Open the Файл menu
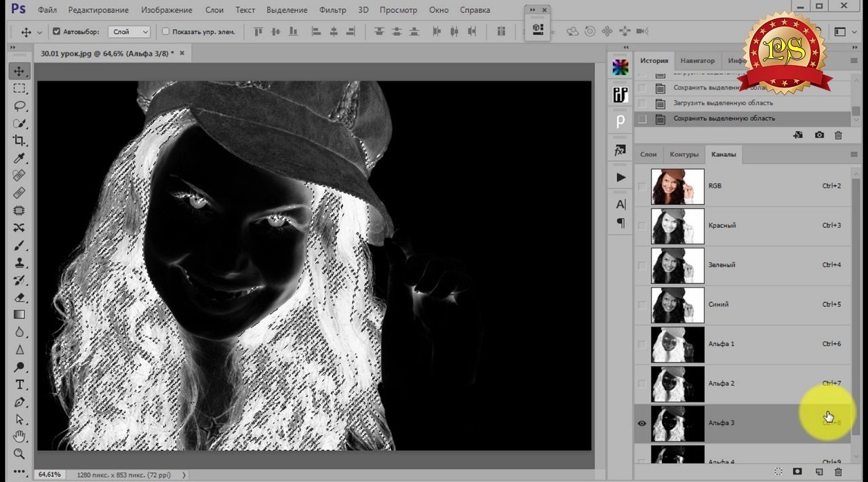Viewport: 868px width, 482px height. coord(47,10)
